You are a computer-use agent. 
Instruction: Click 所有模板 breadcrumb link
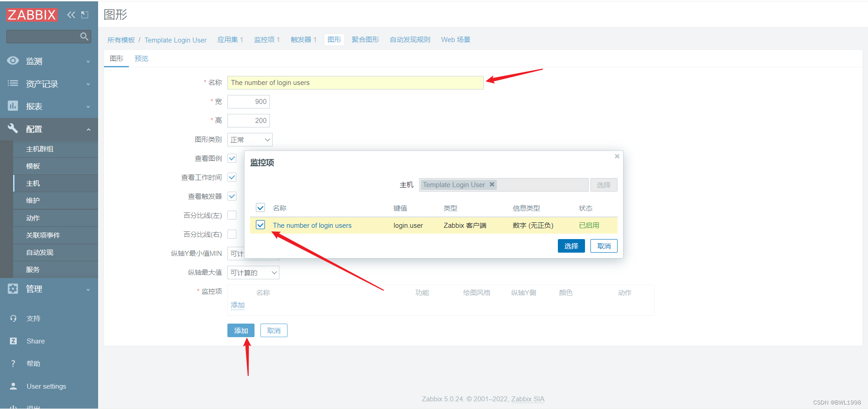[x=121, y=40]
